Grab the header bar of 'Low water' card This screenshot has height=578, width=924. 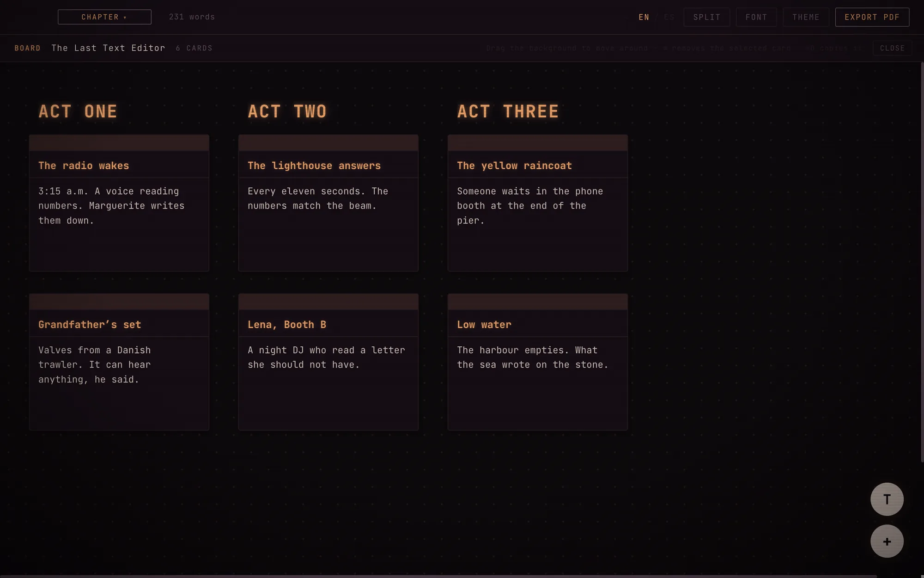click(x=538, y=302)
